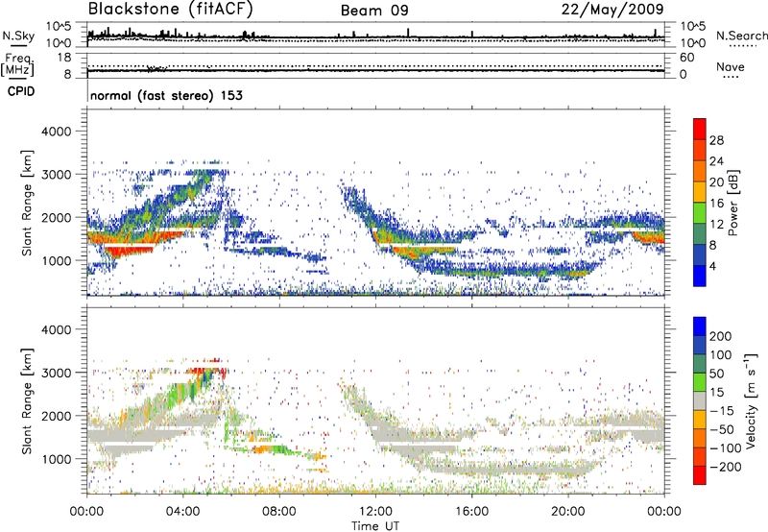Image resolution: width=768 pixels, height=532 pixels.
Task: Click the '08:00' time tick label
Action: click(x=279, y=512)
